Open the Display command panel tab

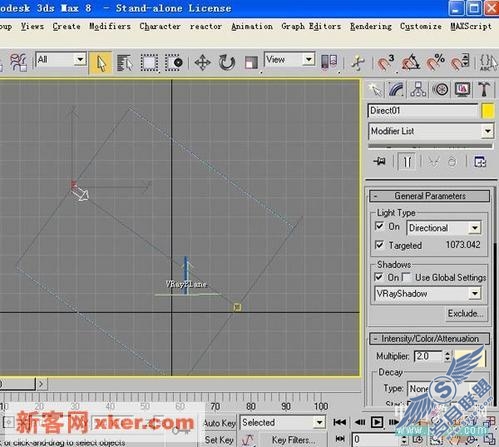pyautogui.click(x=462, y=89)
